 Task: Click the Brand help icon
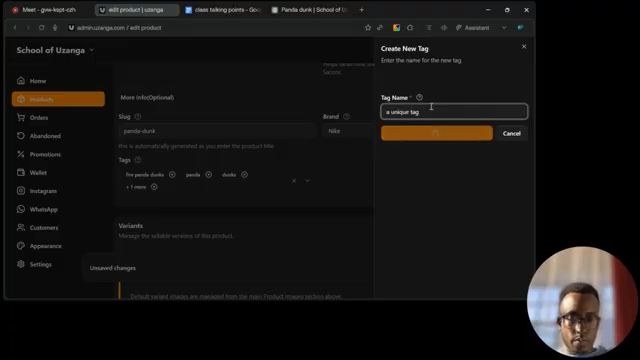click(x=346, y=117)
